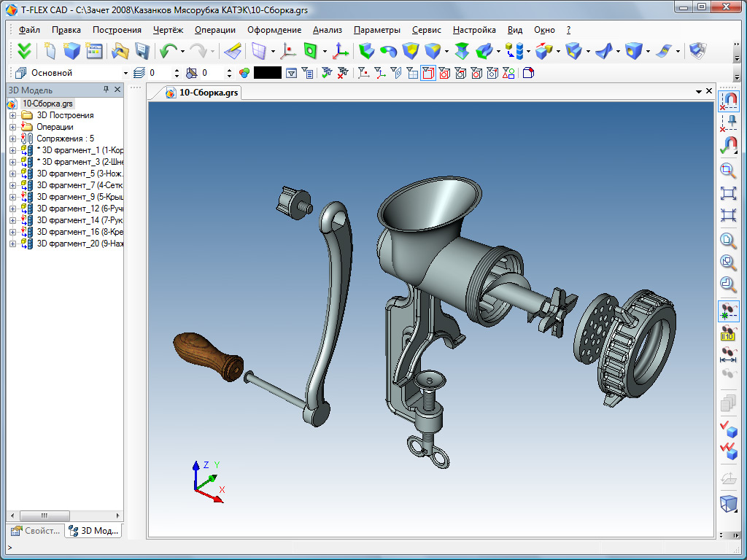Switch to the Свойства panel tab
The image size is (747, 560).
point(36,531)
